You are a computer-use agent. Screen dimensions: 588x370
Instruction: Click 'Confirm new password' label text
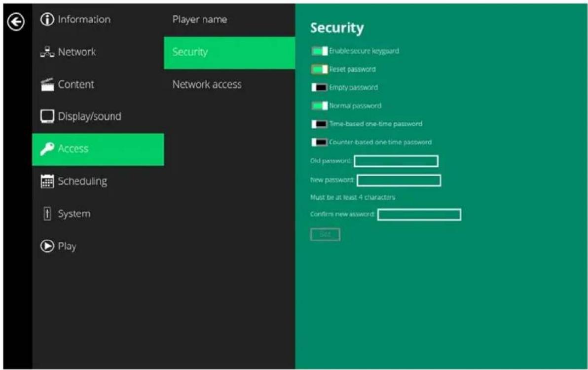pos(342,214)
